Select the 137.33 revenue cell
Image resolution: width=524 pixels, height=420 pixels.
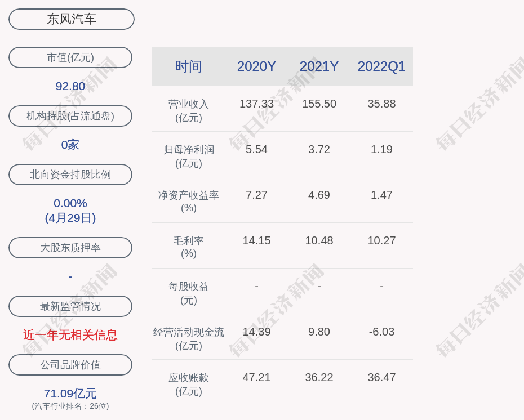pyautogui.click(x=257, y=104)
